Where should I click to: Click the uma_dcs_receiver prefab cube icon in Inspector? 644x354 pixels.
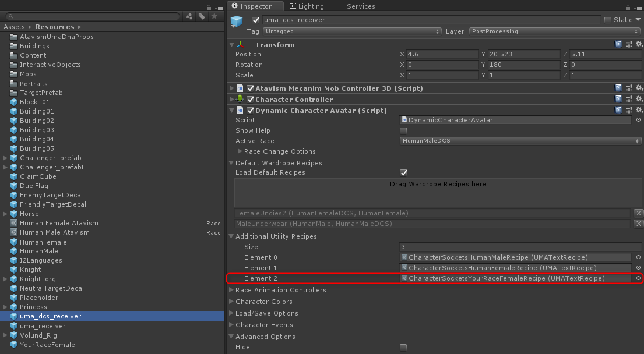236,22
